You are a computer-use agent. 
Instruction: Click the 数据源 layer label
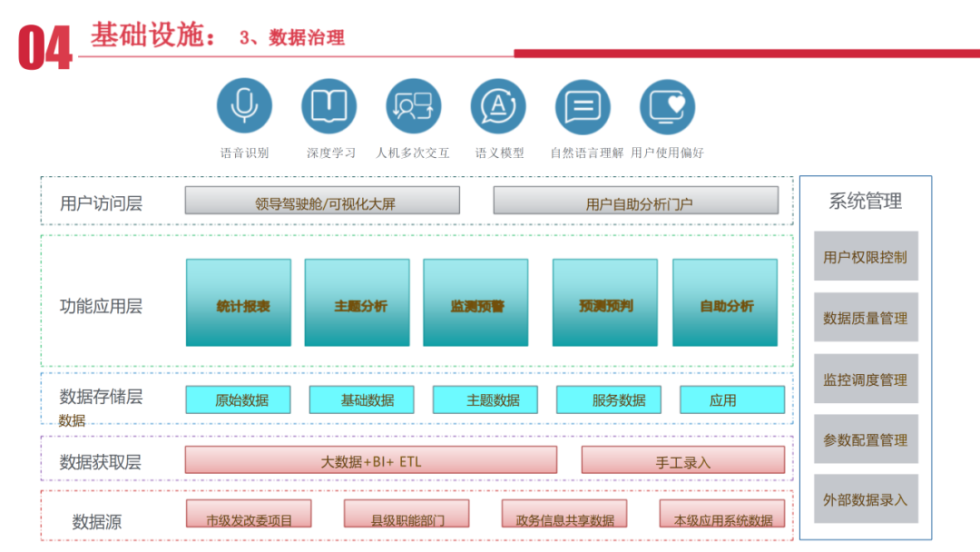click(97, 521)
